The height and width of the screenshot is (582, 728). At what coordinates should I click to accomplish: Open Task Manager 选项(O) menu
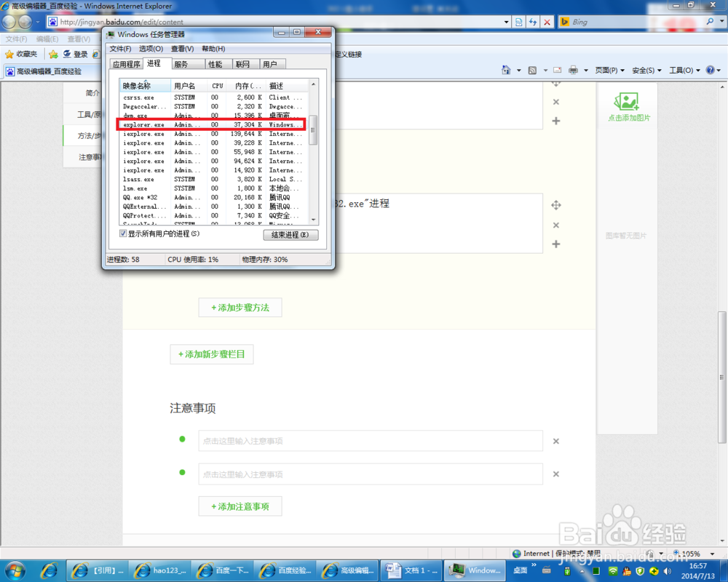(x=151, y=49)
